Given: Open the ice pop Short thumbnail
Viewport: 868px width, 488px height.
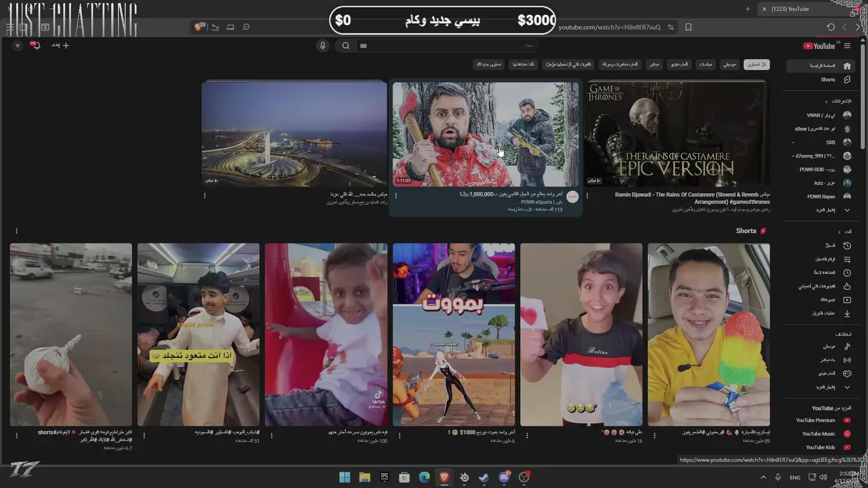Looking at the screenshot, I should click(x=709, y=334).
